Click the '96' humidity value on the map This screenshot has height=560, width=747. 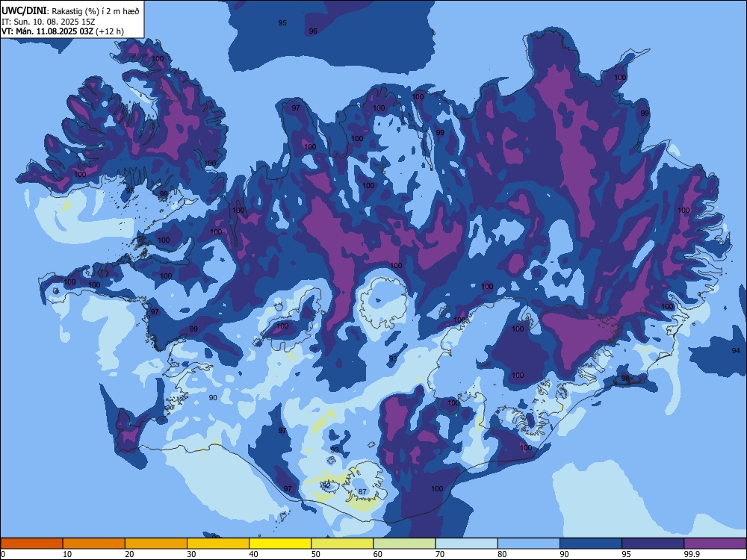[313, 31]
